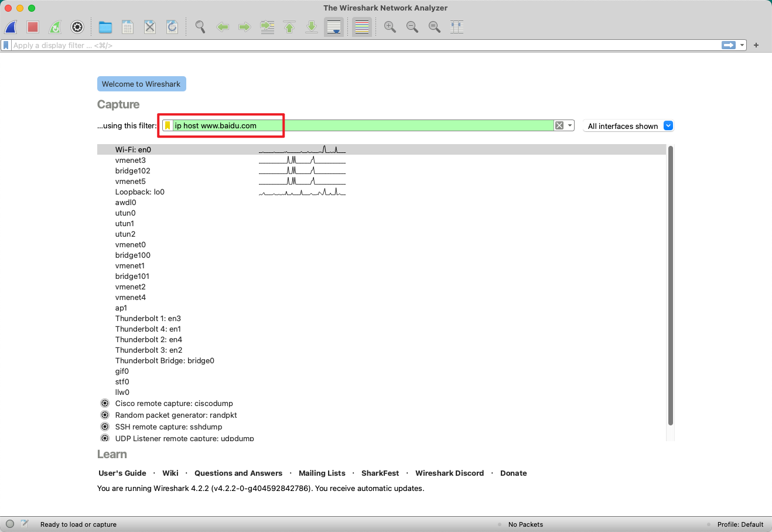Click the red stop capture icon
The image size is (772, 532).
pos(33,27)
